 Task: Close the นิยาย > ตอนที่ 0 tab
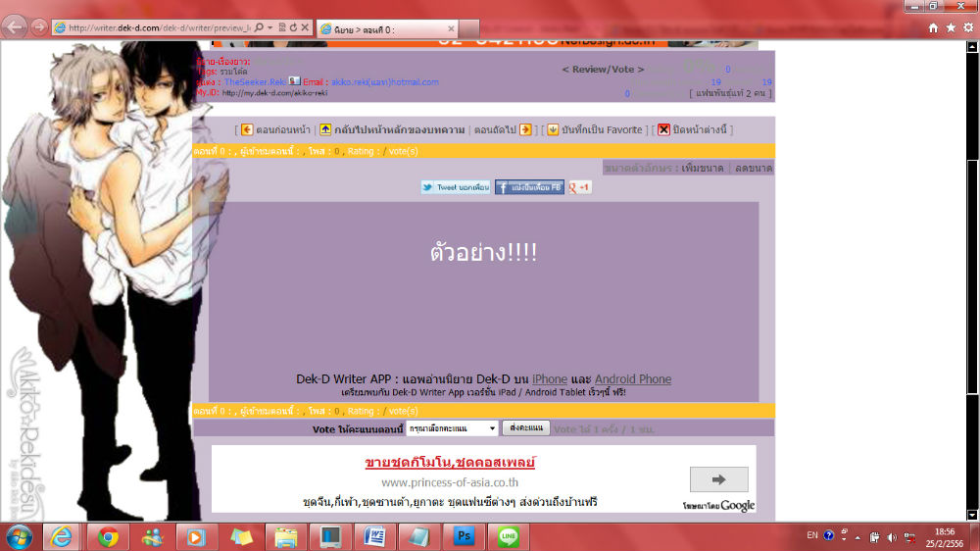[451, 28]
